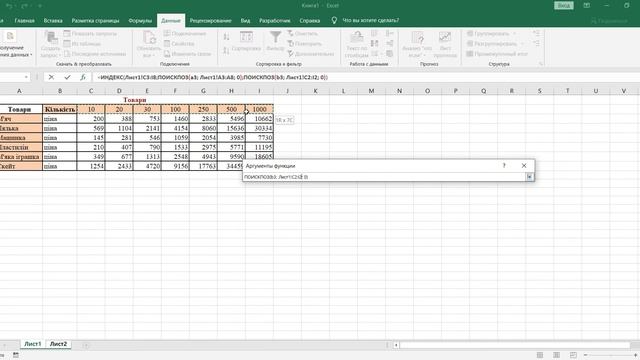This screenshot has height=360, width=640.
Task: Click cell with value 30334
Action: 260,128
